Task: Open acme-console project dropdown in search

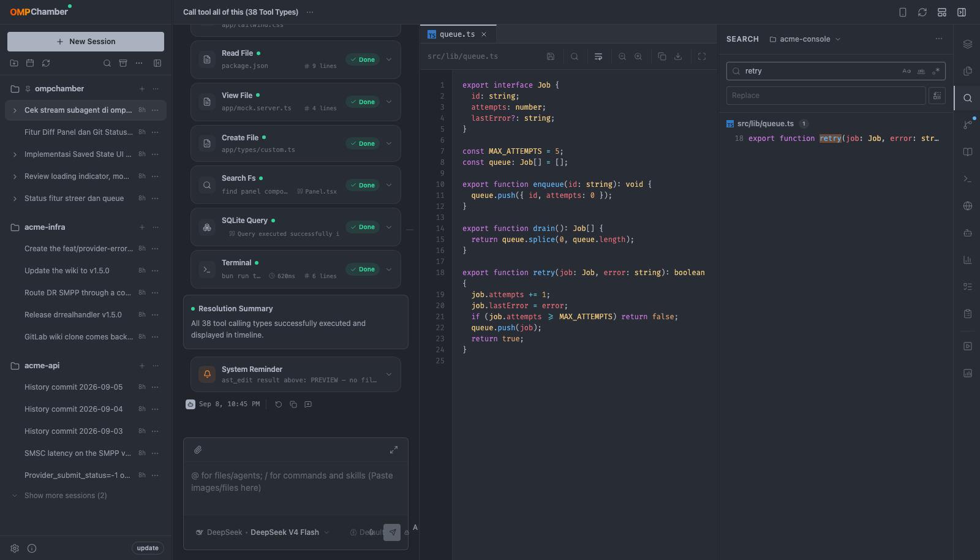Action: (805, 39)
